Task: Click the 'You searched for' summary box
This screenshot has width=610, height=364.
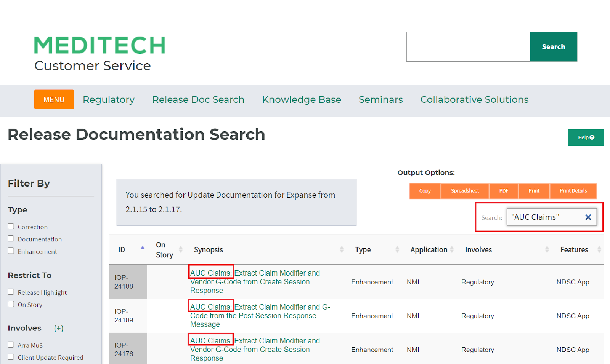Action: coord(236,202)
